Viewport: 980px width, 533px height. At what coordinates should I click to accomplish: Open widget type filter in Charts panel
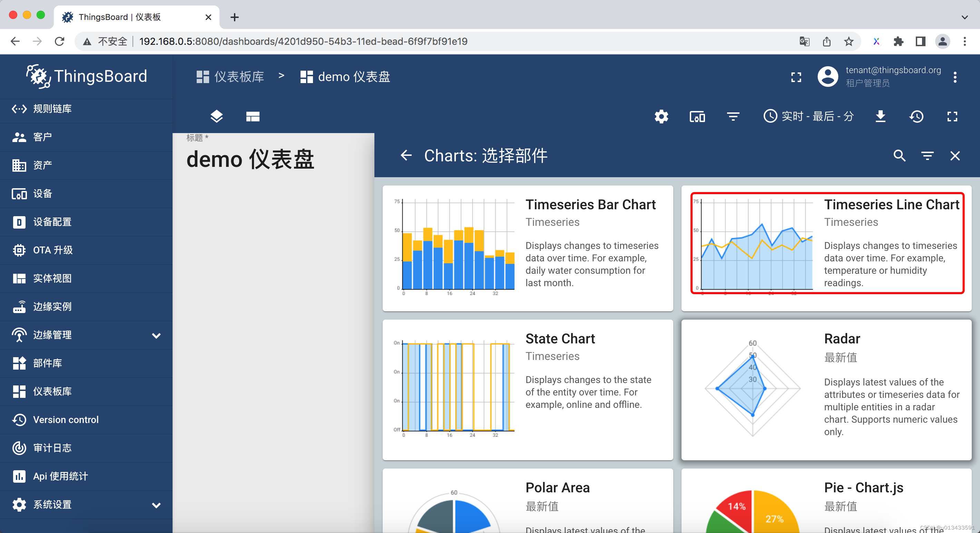pos(927,156)
